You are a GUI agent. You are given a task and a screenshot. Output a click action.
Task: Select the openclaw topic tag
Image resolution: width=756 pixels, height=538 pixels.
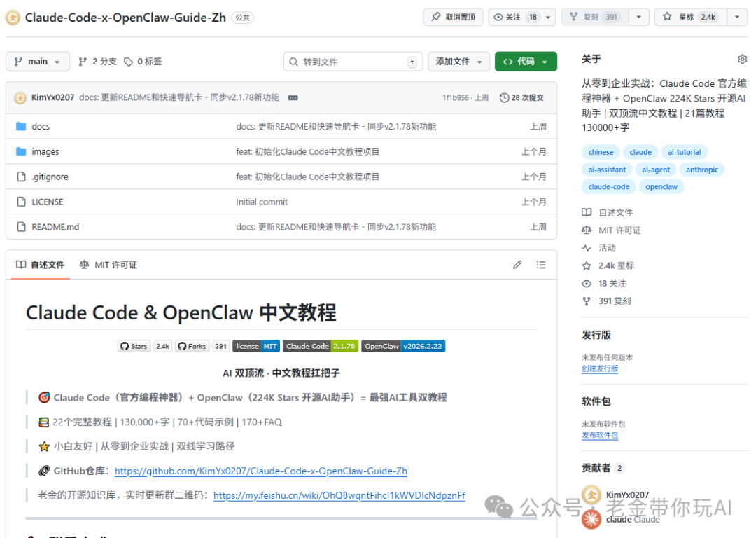coord(661,187)
